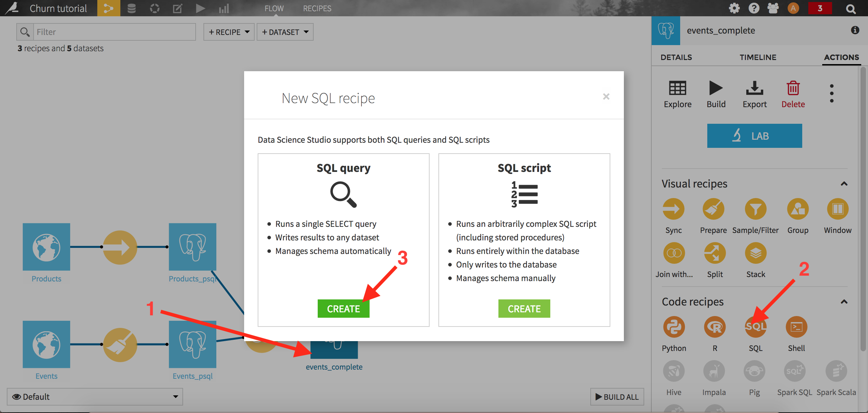Image resolution: width=868 pixels, height=413 pixels.
Task: Switch to the ACTIONS tab
Action: click(842, 57)
